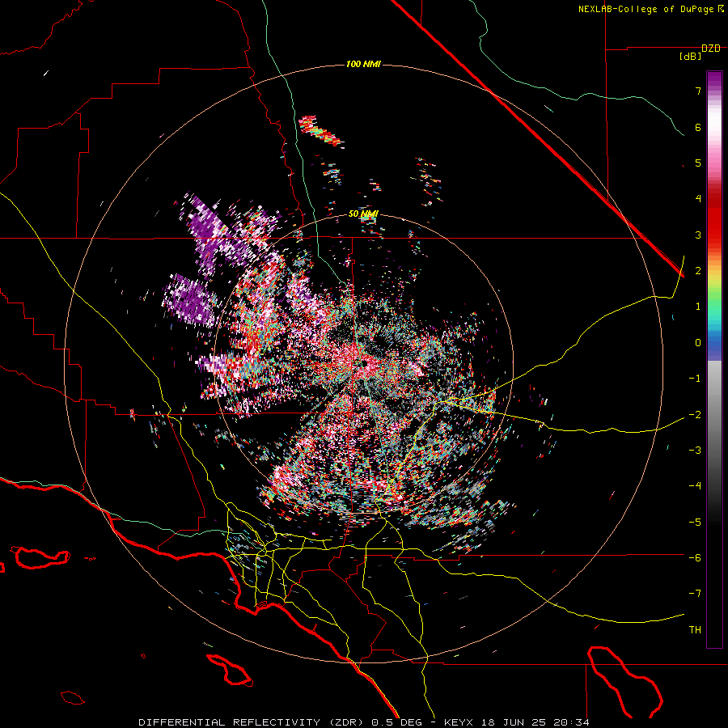Select the -5 scale value

pos(695,523)
